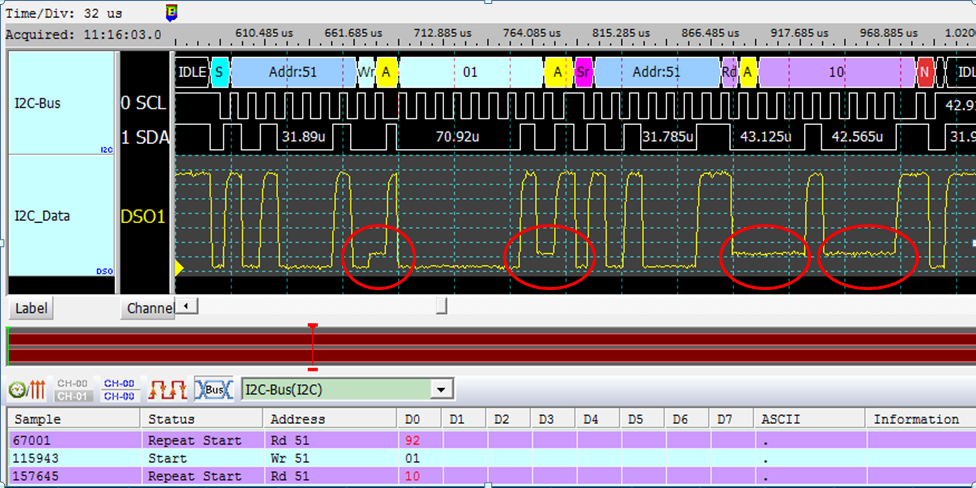Click the purple 10 data byte segment

point(836,72)
